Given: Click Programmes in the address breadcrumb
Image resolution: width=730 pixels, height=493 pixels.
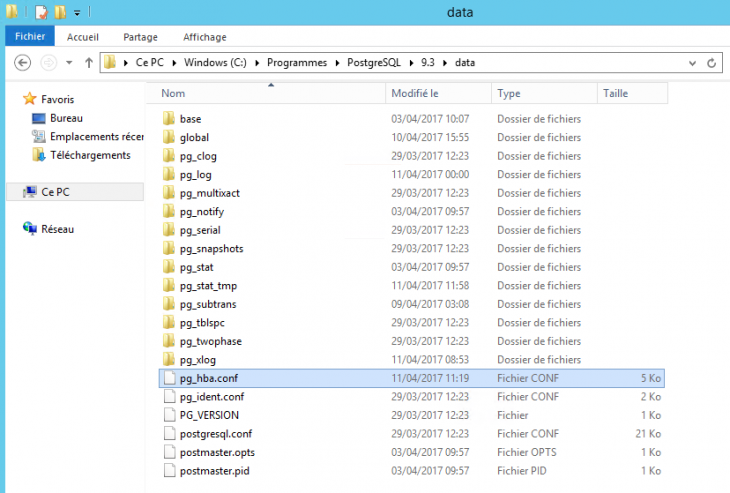Looking at the screenshot, I should [x=297, y=62].
